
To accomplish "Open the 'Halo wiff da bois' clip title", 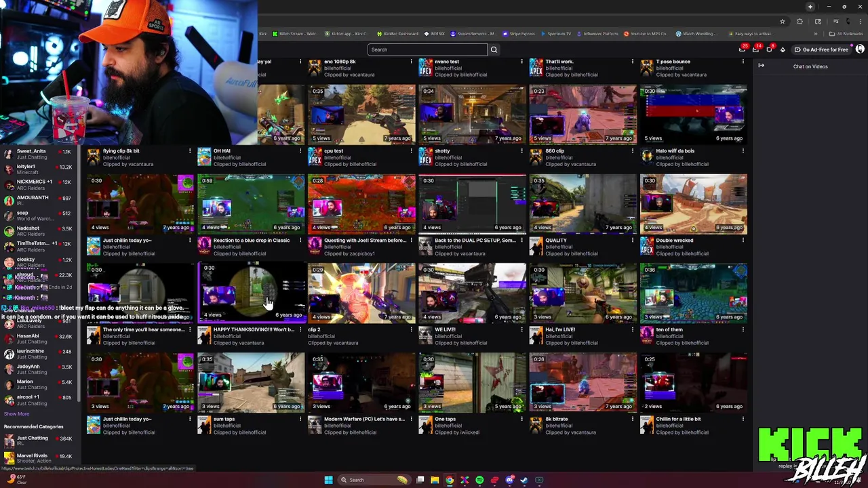I will point(675,151).
